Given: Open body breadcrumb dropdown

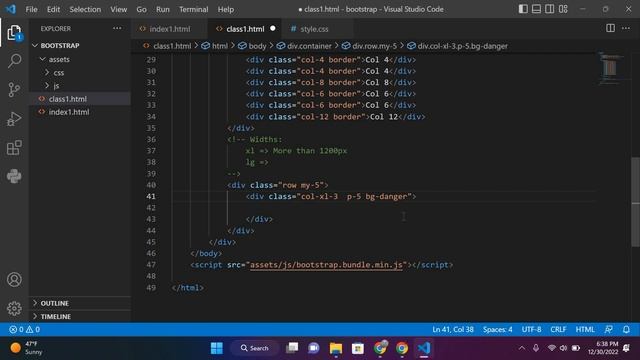Looking at the screenshot, I should [253, 46].
